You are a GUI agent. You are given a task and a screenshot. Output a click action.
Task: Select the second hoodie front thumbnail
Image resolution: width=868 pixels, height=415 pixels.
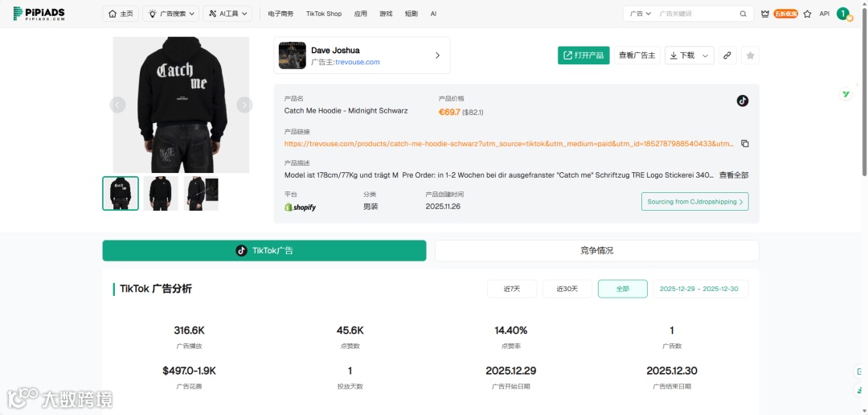[x=161, y=193]
